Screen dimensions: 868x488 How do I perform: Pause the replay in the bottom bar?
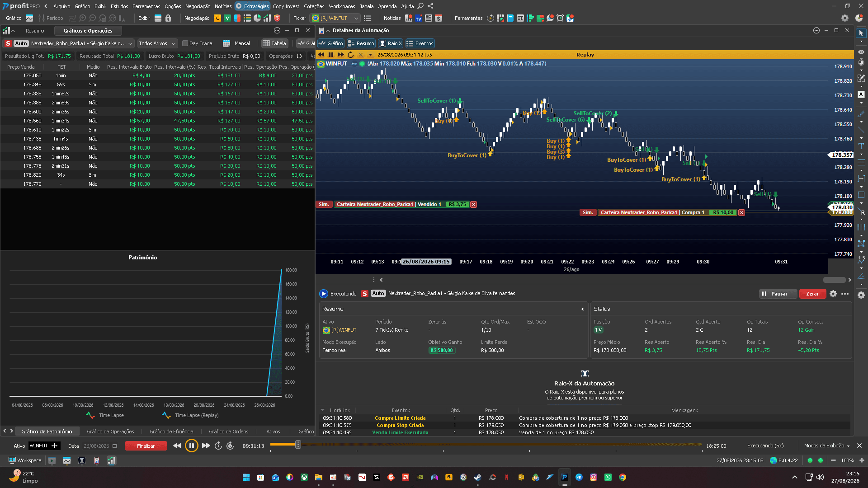coord(191,446)
